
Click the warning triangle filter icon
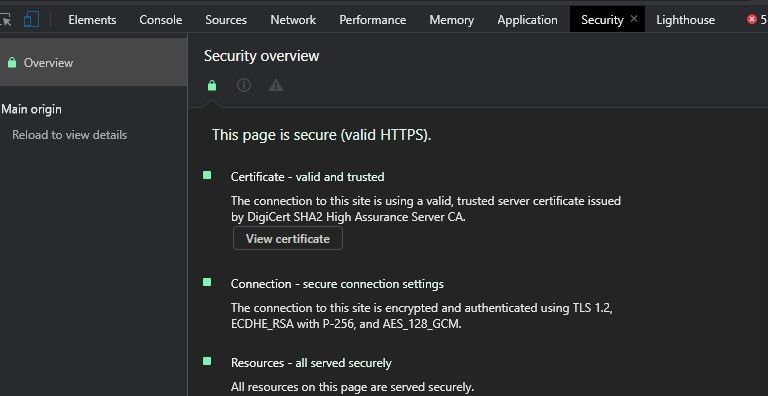(x=276, y=85)
